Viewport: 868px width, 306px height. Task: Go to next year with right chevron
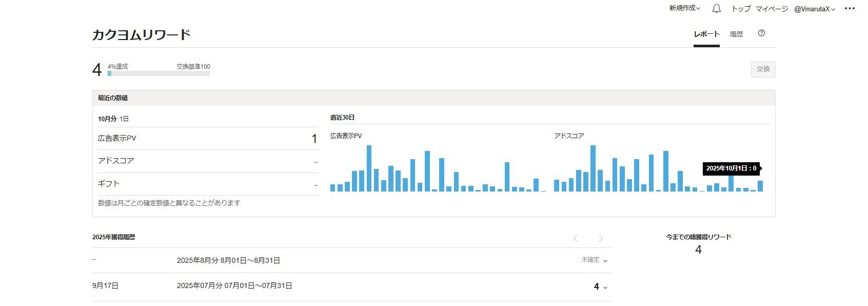[600, 238]
